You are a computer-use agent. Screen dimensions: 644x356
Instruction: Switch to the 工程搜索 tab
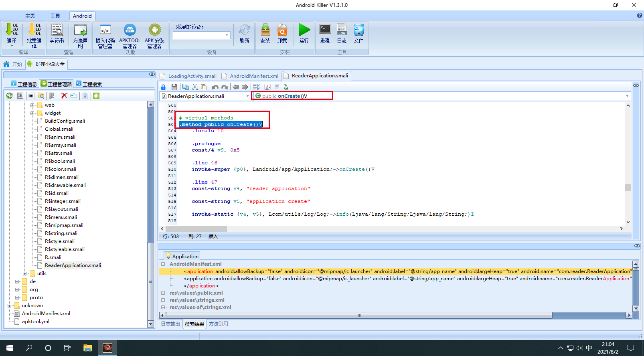click(89, 84)
